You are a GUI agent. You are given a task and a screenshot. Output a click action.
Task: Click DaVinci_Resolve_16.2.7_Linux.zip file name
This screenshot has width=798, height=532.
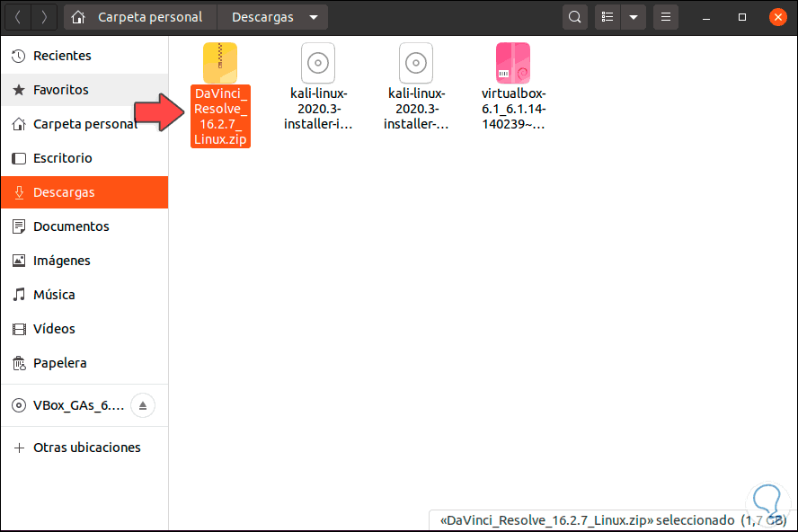click(x=220, y=116)
